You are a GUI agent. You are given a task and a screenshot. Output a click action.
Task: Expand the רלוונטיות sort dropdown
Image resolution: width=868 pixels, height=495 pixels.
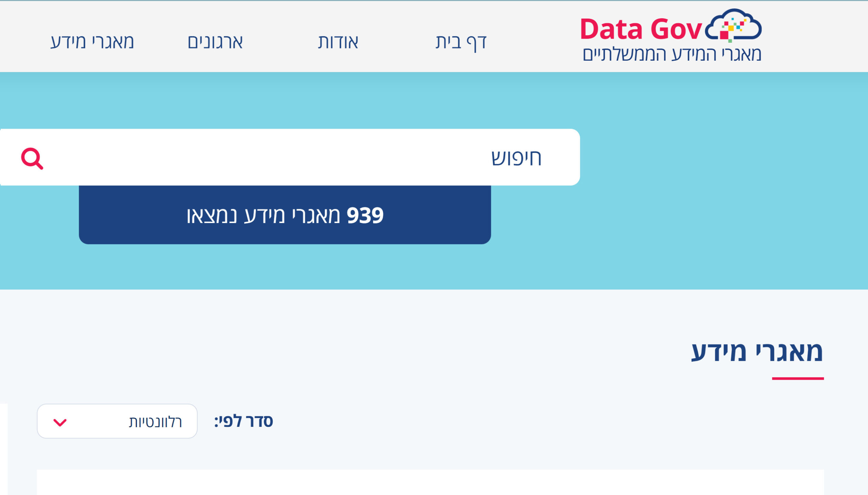tap(117, 421)
